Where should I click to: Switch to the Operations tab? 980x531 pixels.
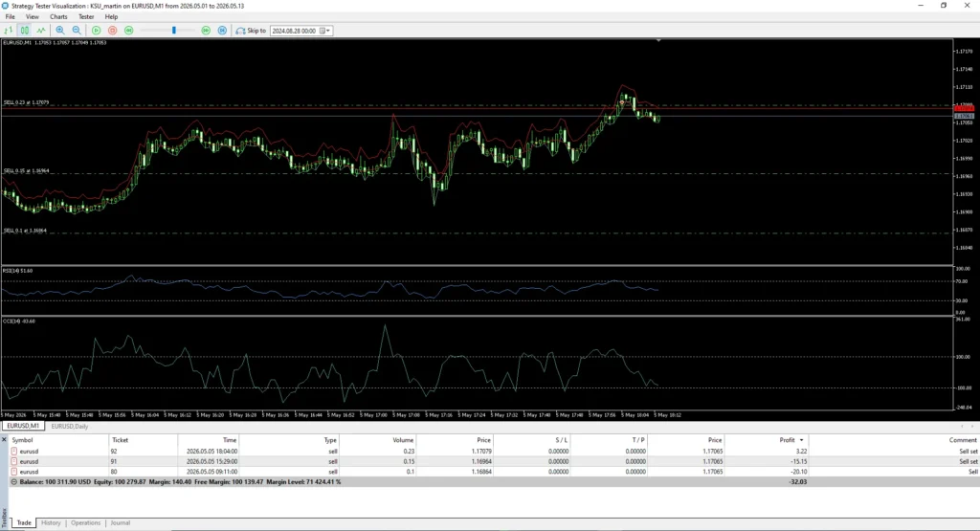pyautogui.click(x=85, y=523)
